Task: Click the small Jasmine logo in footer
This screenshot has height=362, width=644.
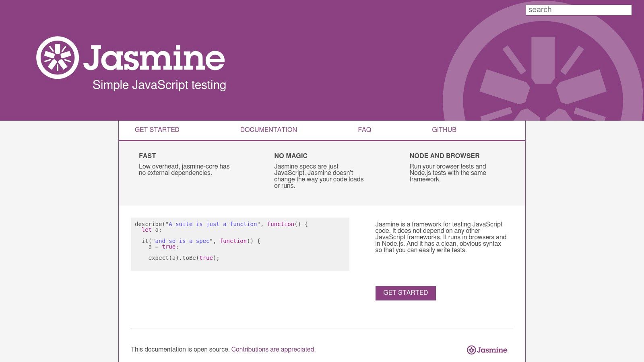Action: (x=487, y=350)
